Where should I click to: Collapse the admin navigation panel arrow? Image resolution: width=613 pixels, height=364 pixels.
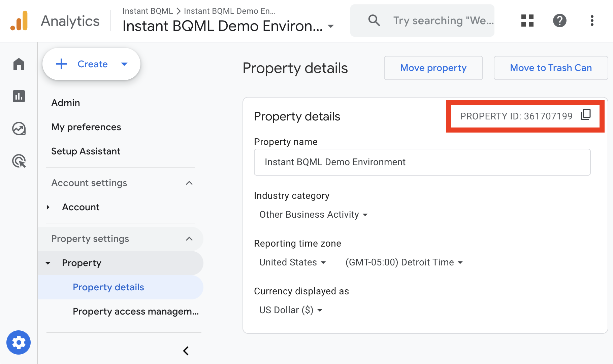tap(186, 351)
